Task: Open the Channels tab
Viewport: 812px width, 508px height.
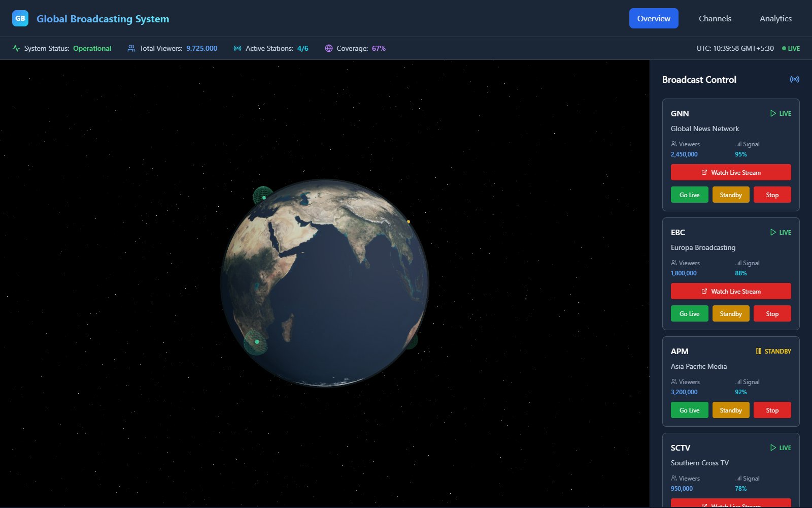Action: pos(715,18)
